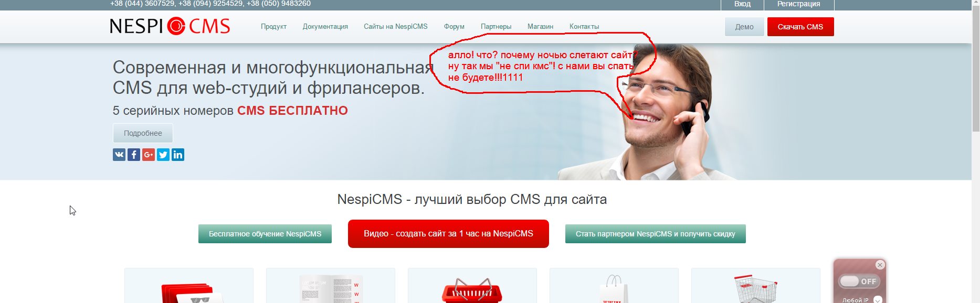Share the page via VK icon
The image size is (980, 303).
pyautogui.click(x=119, y=155)
